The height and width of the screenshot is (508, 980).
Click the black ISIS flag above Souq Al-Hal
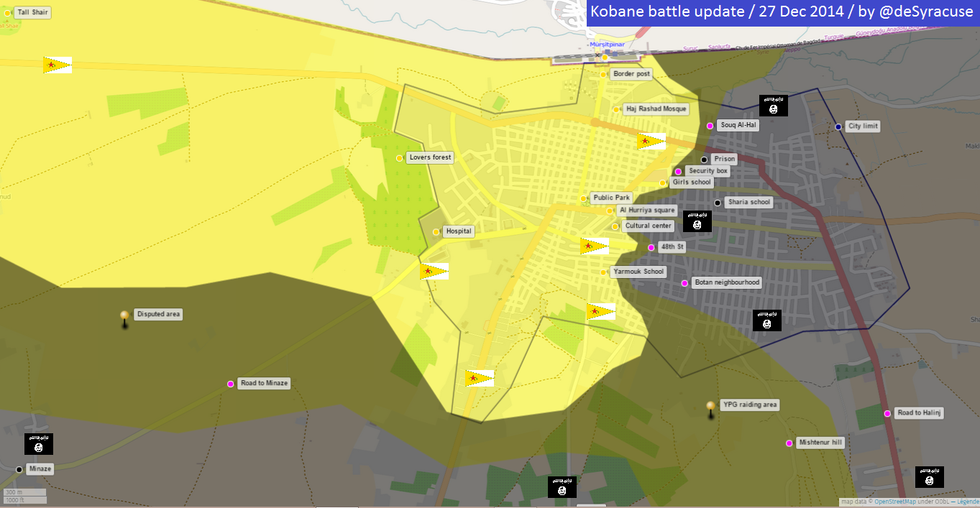(x=774, y=106)
